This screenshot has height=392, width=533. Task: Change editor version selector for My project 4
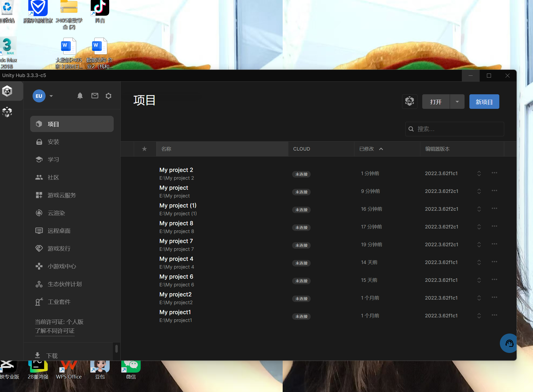479,262
